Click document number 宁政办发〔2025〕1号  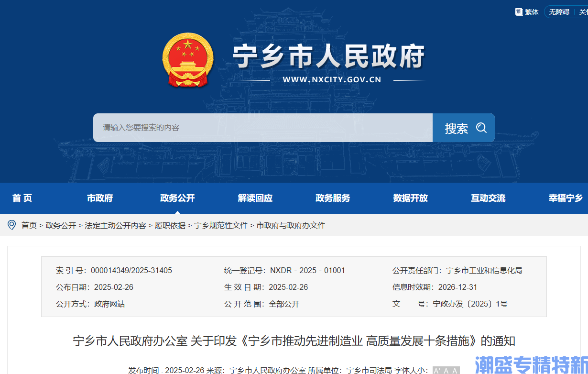(x=470, y=304)
